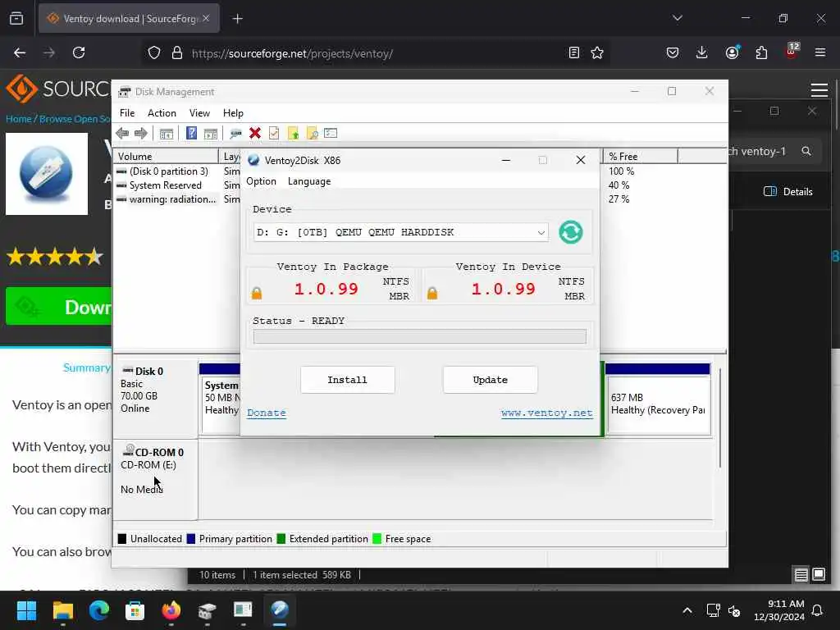This screenshot has height=630, width=840.
Task: Open Option menu in Ventoy2Disk
Action: point(261,181)
